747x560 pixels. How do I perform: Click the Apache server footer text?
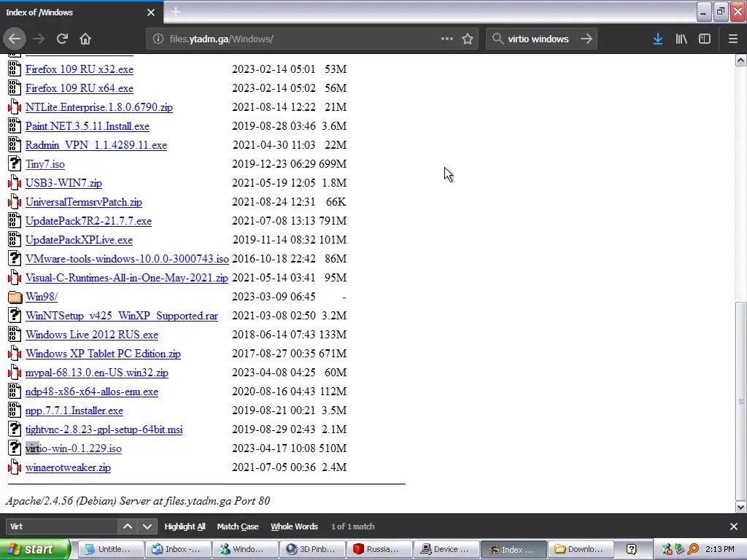point(138,501)
